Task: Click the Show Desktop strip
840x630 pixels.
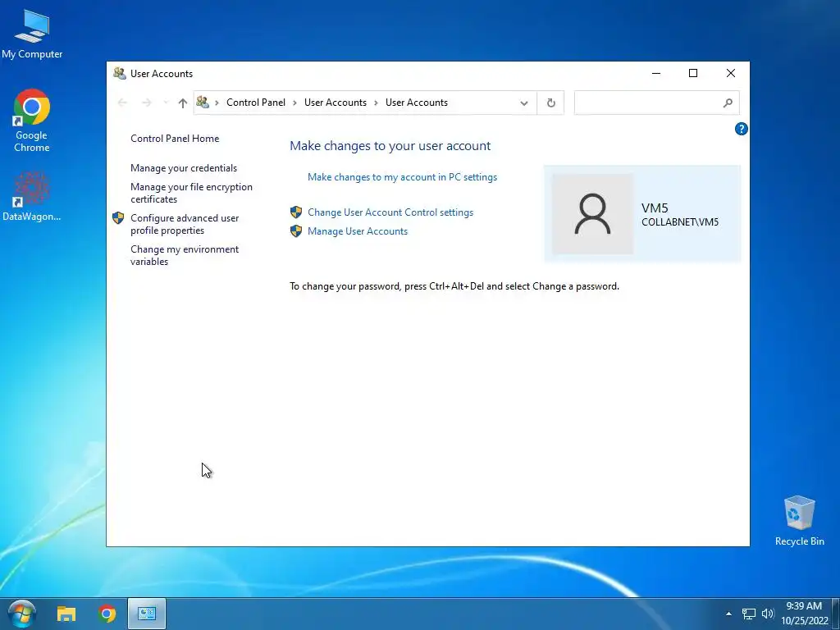Action: [836, 614]
